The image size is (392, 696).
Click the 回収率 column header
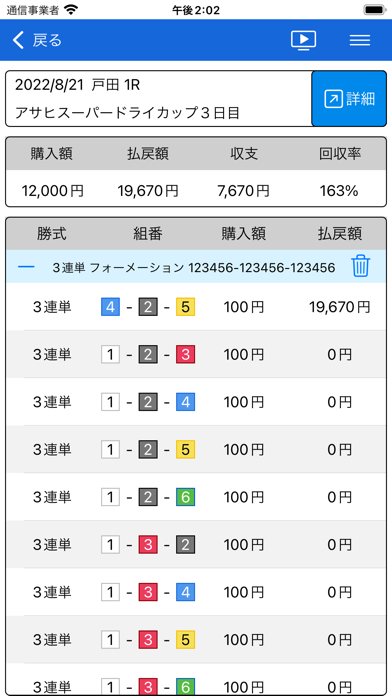tap(340, 154)
